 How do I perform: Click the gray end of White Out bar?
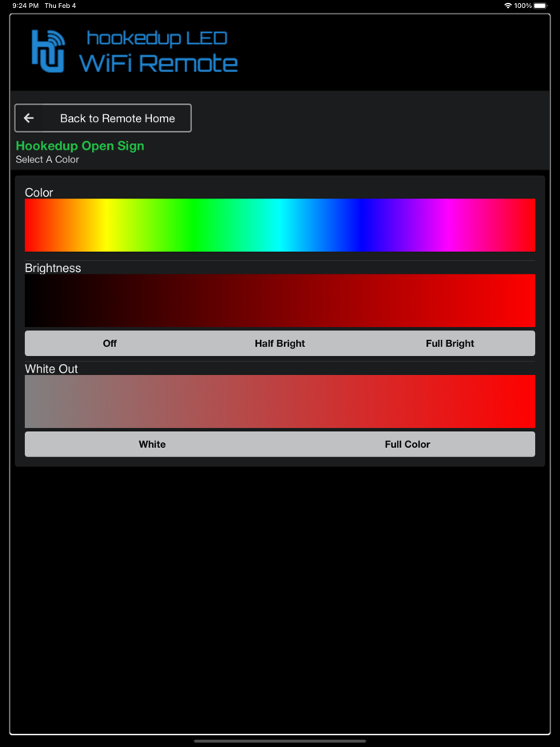30,401
